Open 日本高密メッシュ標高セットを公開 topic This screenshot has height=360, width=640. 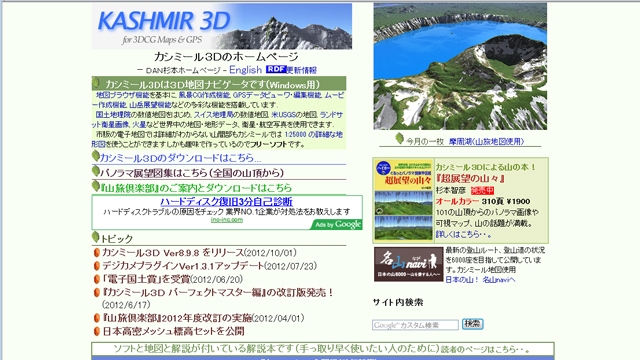(x=173, y=331)
